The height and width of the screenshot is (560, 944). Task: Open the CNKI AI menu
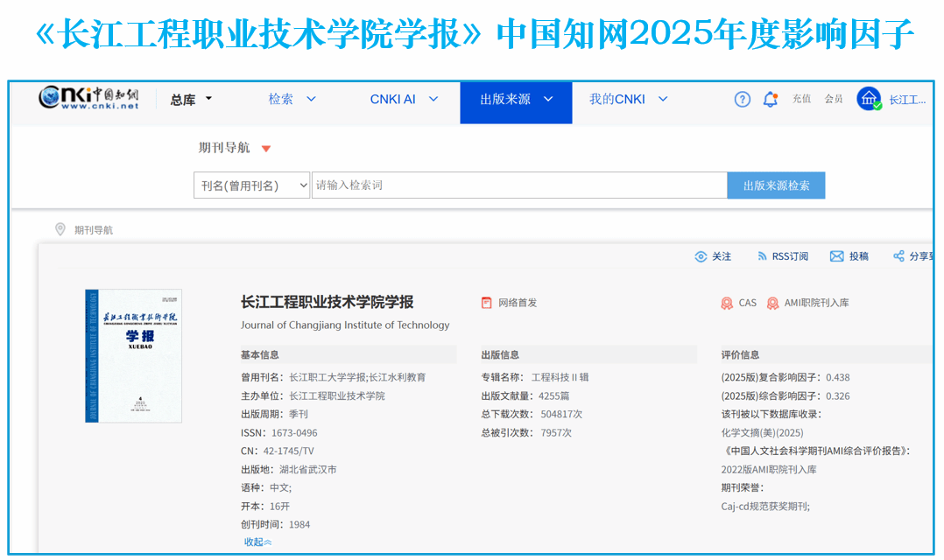coord(404,100)
